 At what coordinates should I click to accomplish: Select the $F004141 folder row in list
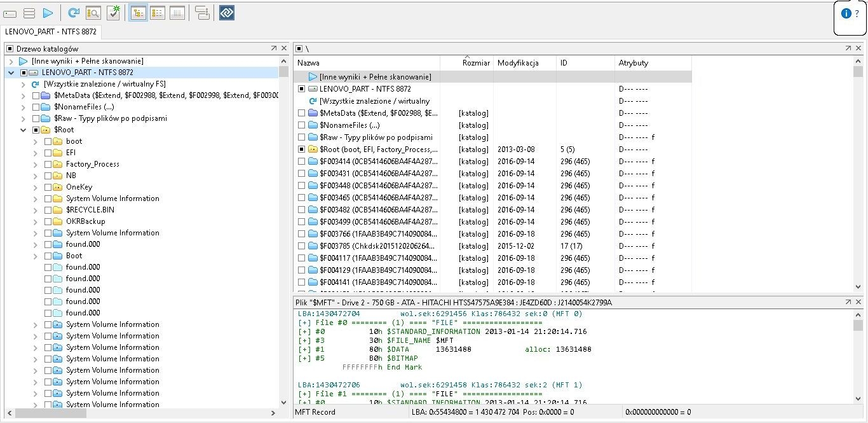pyautogui.click(x=493, y=282)
